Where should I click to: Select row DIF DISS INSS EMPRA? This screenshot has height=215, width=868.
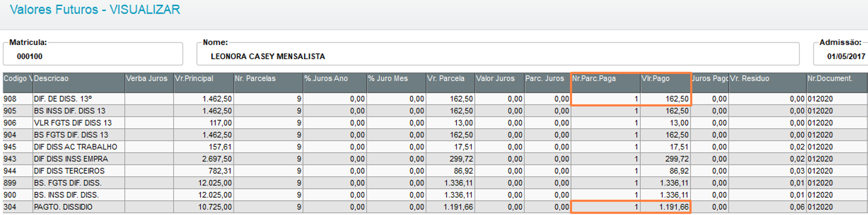click(435, 159)
